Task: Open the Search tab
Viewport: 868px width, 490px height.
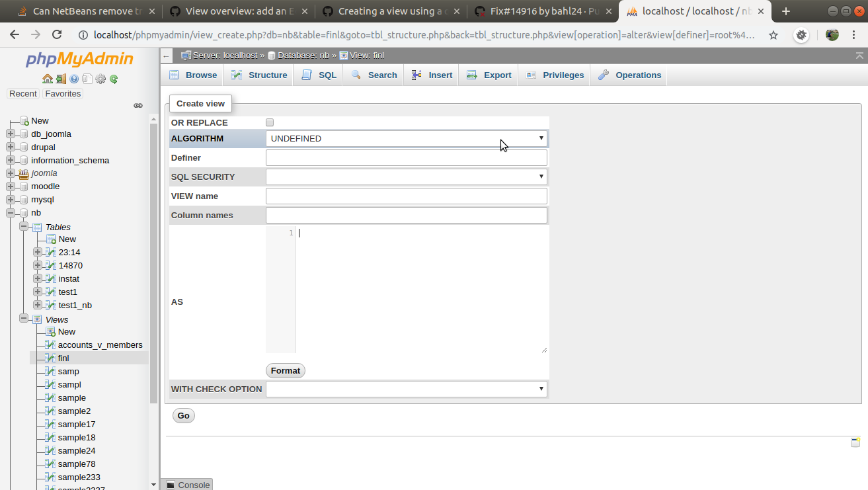Action: pos(374,75)
